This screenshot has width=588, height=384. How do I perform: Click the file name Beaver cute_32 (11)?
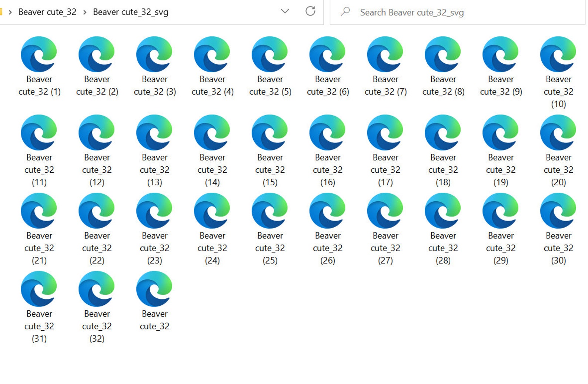point(39,170)
